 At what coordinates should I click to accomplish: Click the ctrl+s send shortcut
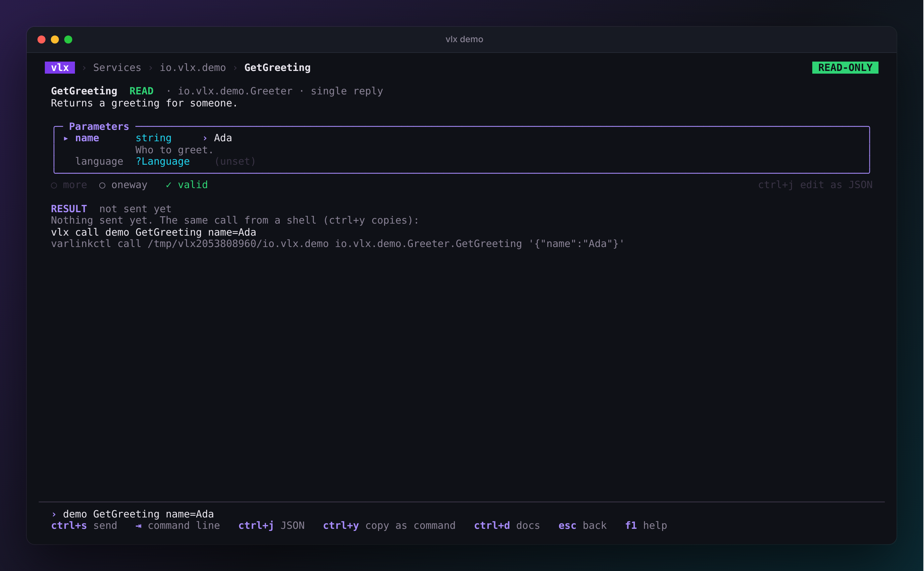[84, 525]
